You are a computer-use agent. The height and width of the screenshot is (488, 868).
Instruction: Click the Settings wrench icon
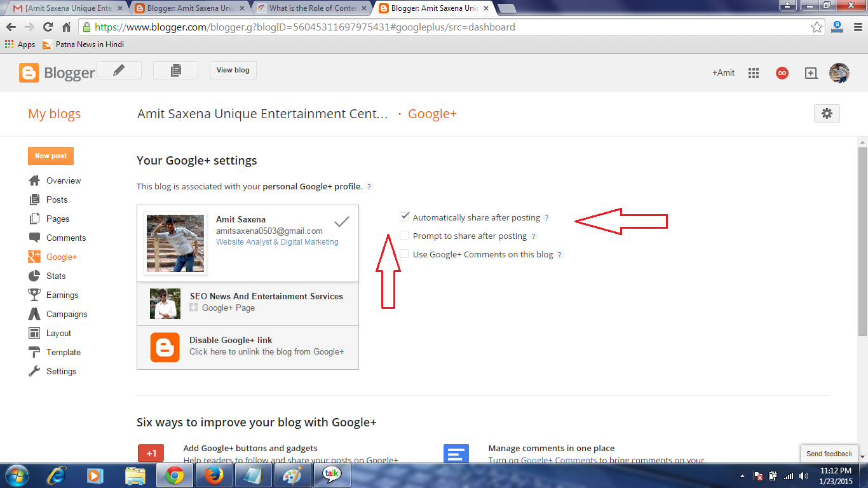pos(34,371)
